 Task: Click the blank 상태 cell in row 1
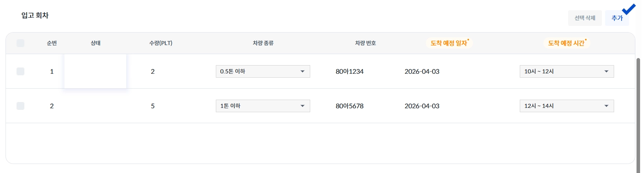95,71
